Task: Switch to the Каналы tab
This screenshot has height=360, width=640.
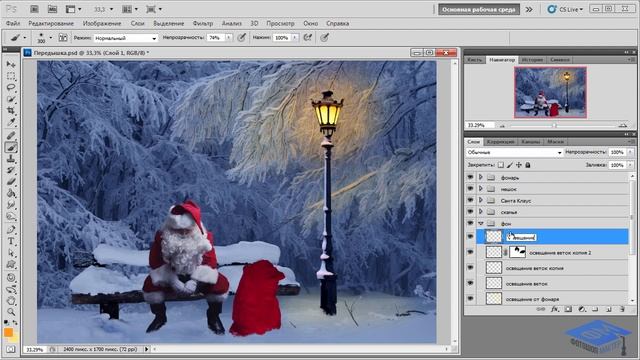Action: pos(531,142)
